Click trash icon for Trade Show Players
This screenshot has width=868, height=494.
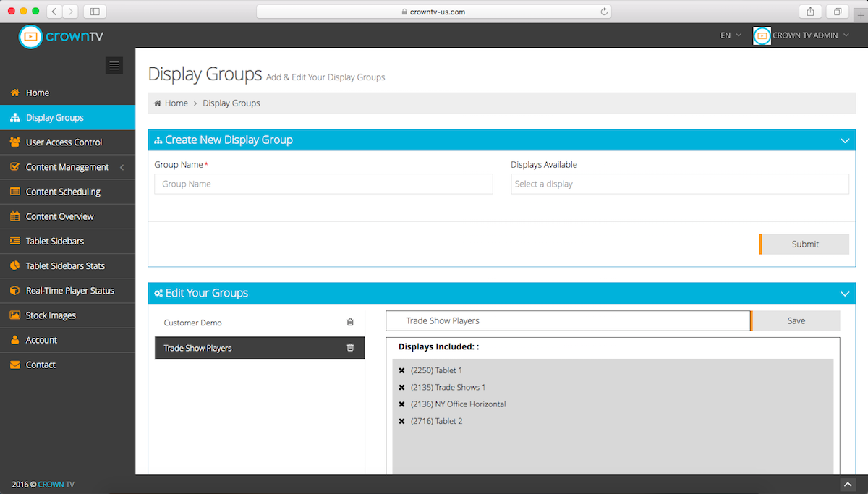pos(350,348)
